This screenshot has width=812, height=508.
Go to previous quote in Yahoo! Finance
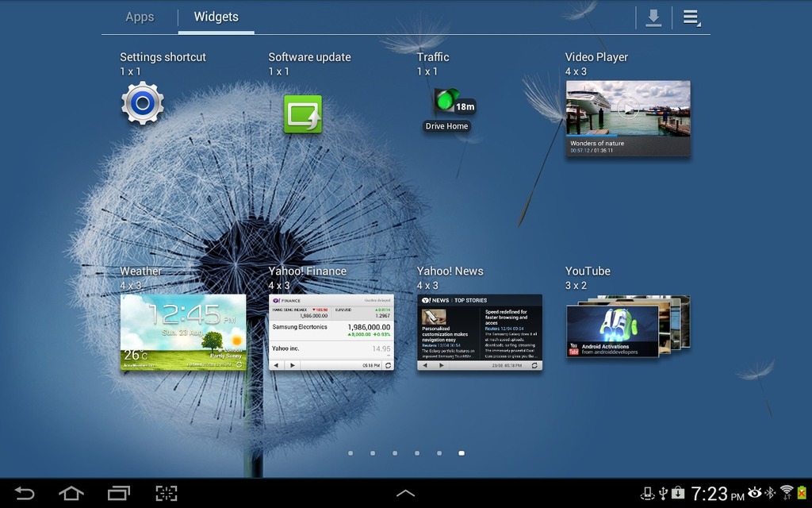click(277, 365)
